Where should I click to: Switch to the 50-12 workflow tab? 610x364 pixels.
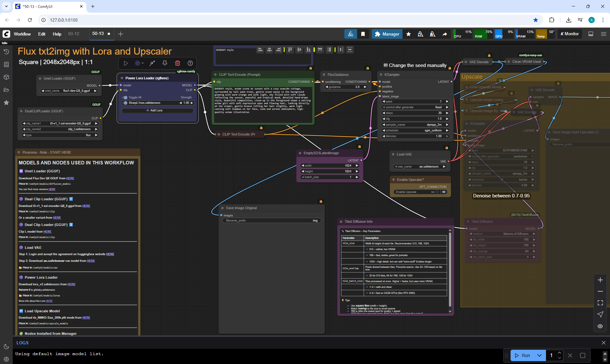click(x=74, y=34)
